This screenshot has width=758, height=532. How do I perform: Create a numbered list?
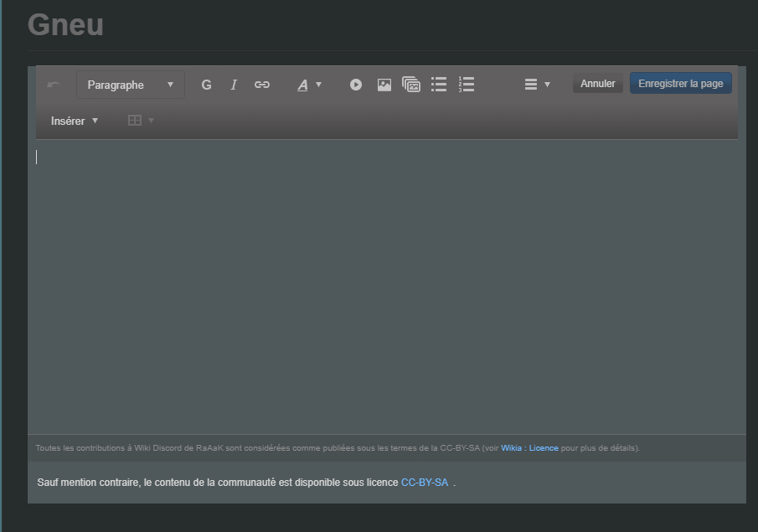[x=466, y=84]
